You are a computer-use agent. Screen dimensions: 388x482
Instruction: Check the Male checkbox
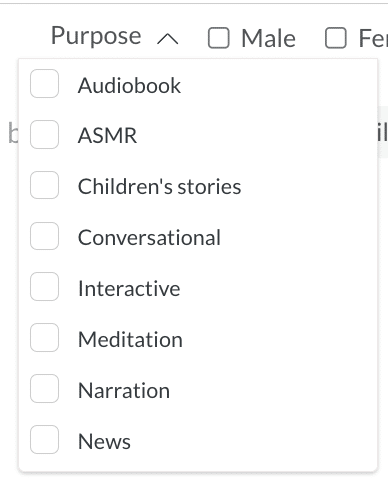pos(219,38)
